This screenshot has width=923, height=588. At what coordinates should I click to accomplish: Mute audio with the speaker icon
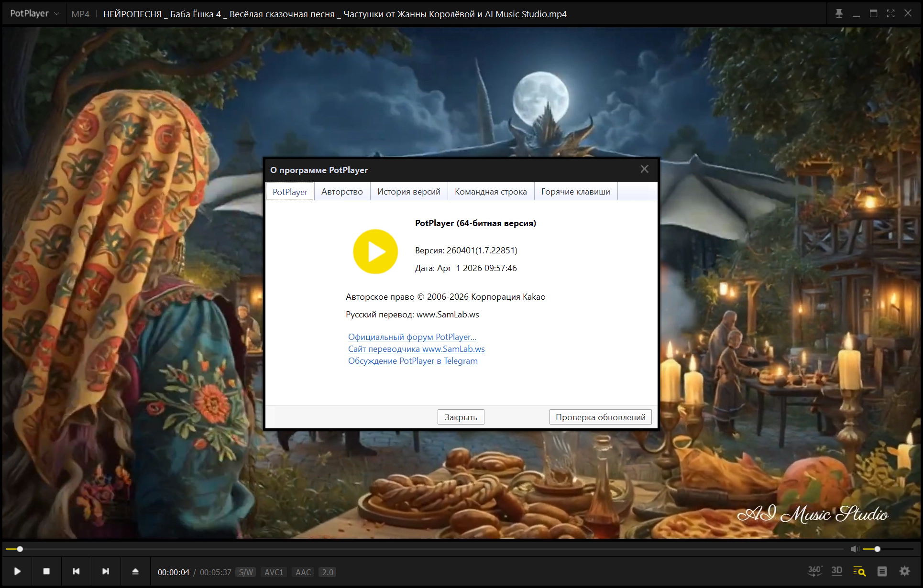(854, 549)
